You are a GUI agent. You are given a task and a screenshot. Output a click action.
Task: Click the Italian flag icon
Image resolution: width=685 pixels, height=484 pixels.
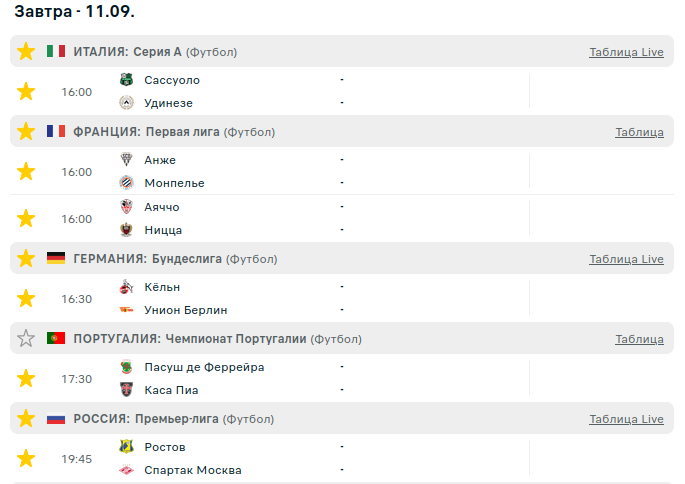coord(56,52)
